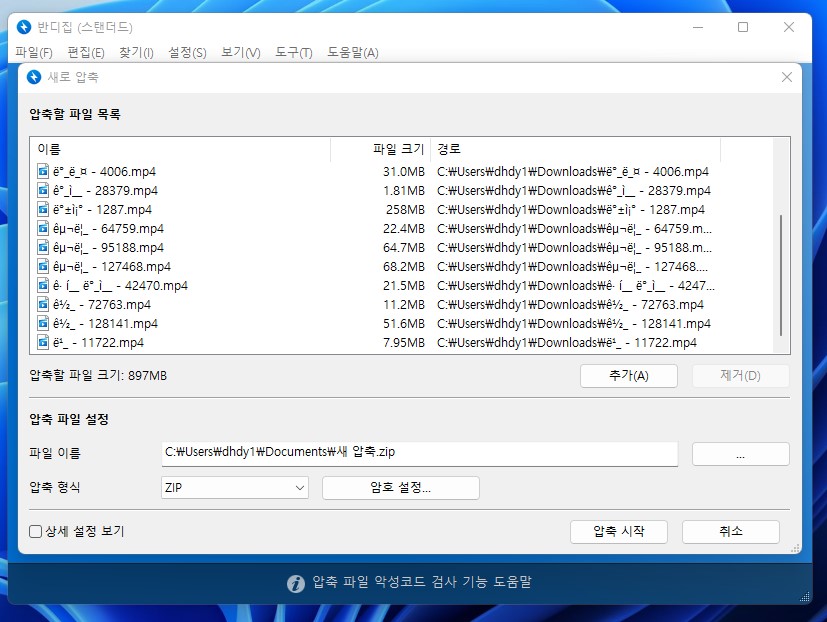Click the info icon in bottom banner
The width and height of the screenshot is (827, 622).
tap(296, 583)
